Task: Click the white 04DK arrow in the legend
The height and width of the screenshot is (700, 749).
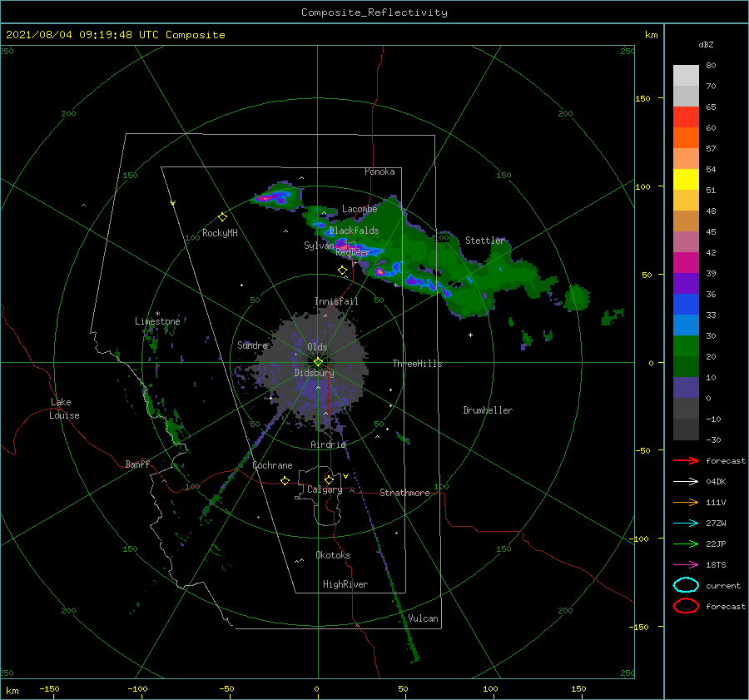Action: (686, 481)
